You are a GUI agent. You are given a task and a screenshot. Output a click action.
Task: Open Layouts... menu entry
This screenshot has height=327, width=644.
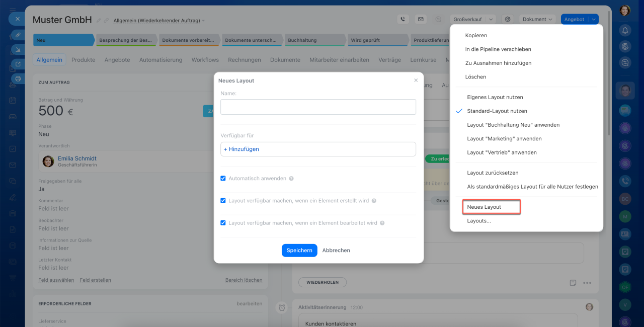pyautogui.click(x=479, y=221)
